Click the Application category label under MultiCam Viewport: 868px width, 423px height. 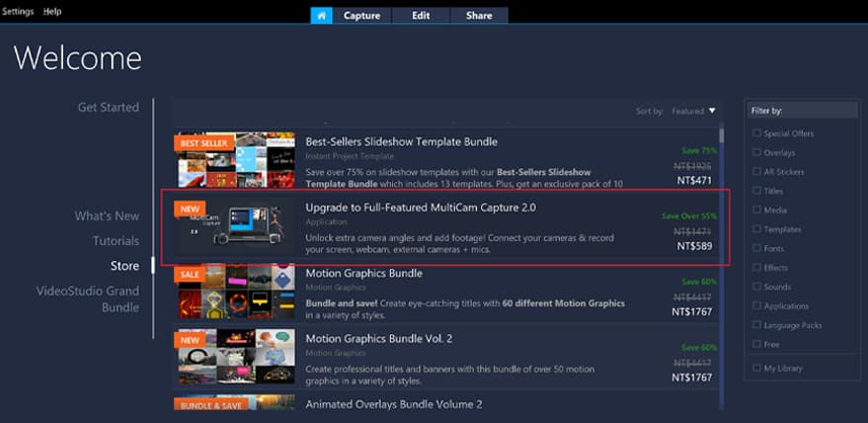[x=326, y=221]
